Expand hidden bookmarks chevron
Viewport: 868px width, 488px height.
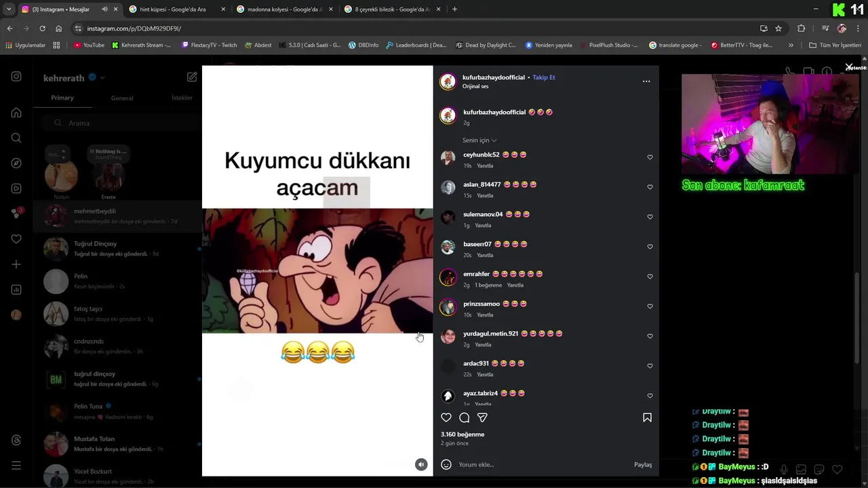coord(791,45)
